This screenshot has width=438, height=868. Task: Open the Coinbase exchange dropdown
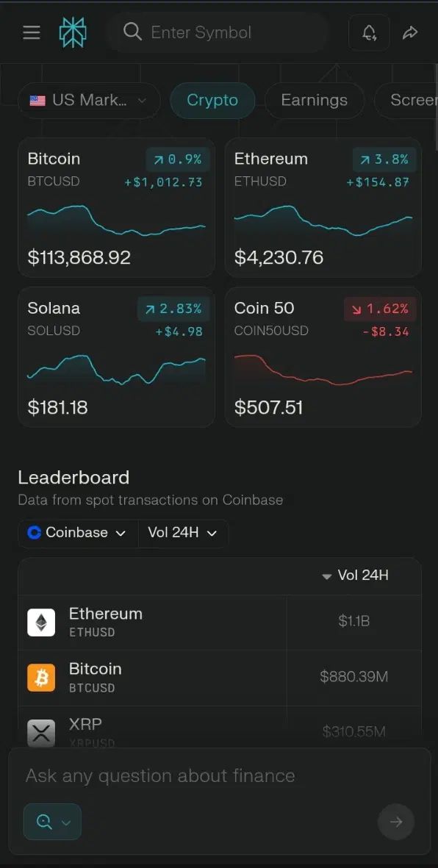[x=78, y=533]
